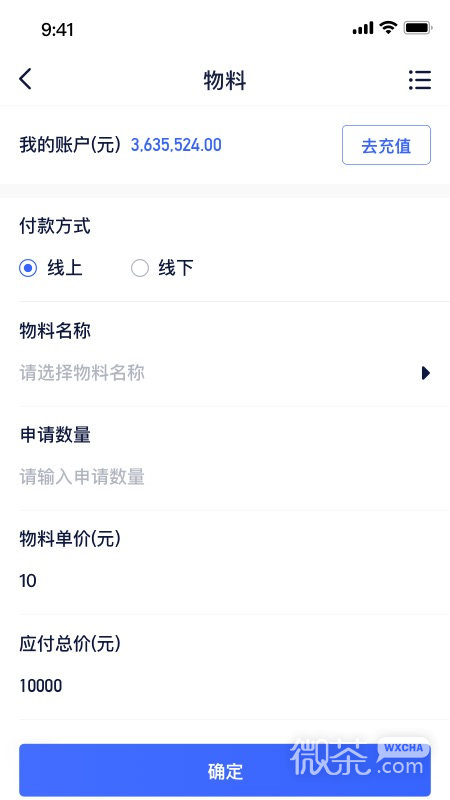Focus the 请输入申请数量 input field
Image resolution: width=450 pixels, height=800 pixels.
click(225, 477)
